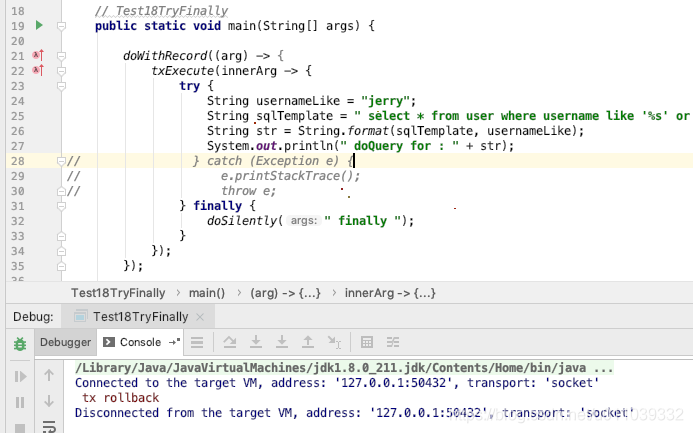693x433 pixels.
Task: Collapse finally block fold on line 31
Action: [61, 206]
